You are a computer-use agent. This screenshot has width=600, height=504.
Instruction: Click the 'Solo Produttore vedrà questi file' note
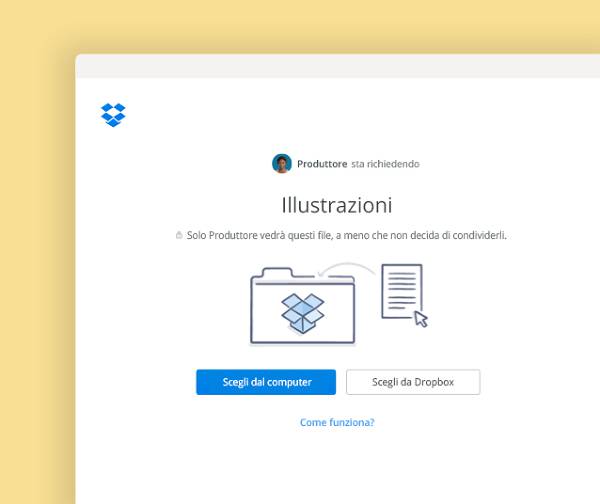click(346, 235)
